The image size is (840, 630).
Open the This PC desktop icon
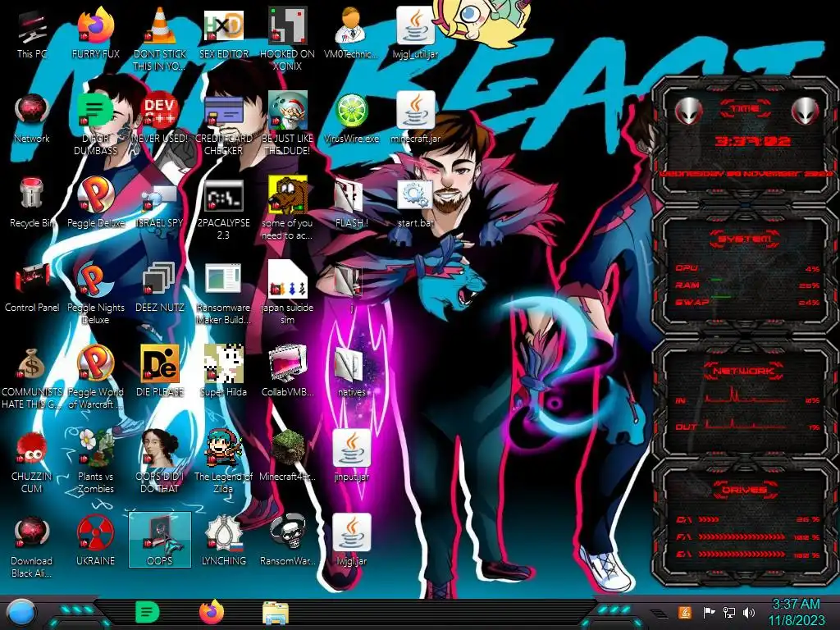[32, 34]
